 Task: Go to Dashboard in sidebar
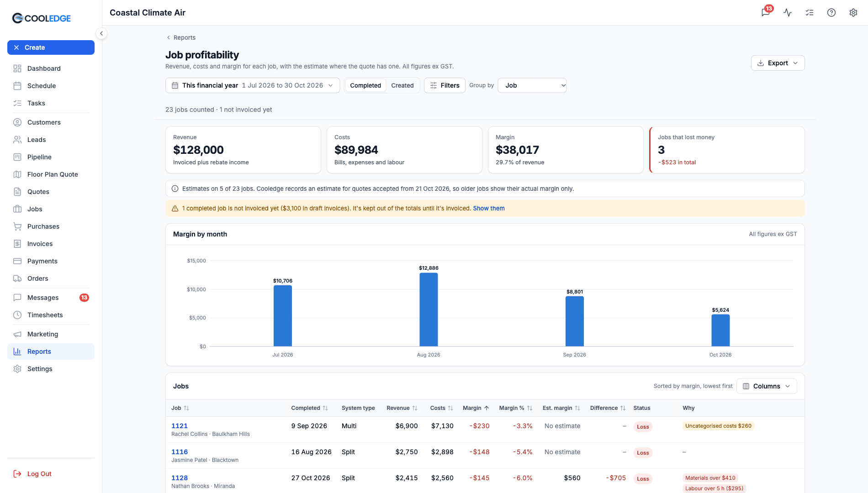(51, 68)
